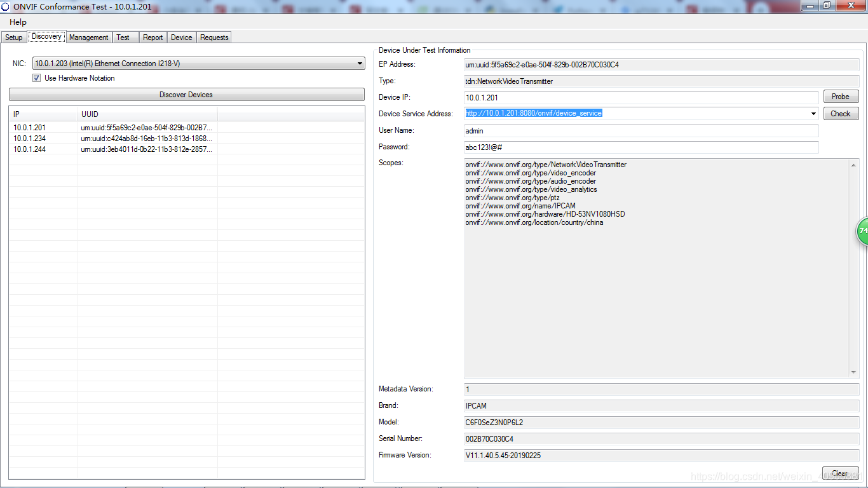Click the IP column header
Viewport: 868px width, 488px height.
(44, 114)
